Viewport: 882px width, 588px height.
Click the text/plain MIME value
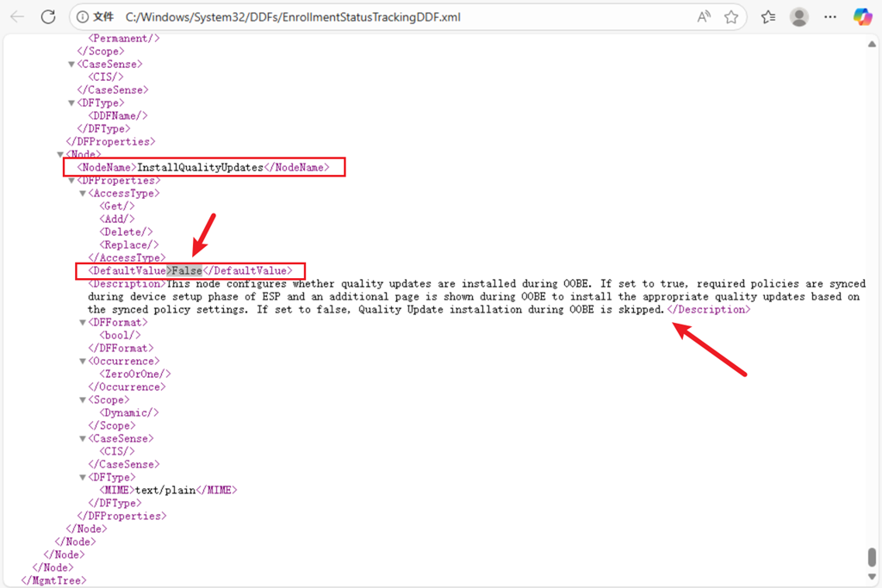(165, 491)
